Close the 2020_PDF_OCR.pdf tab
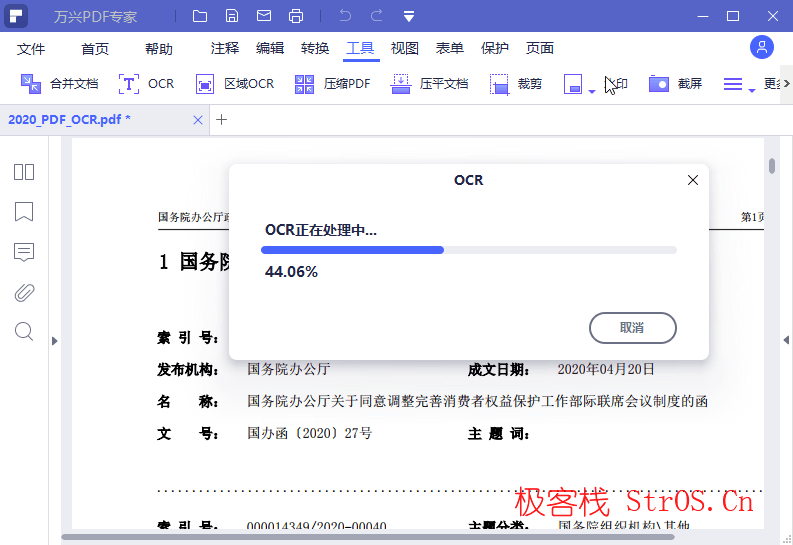This screenshot has width=793, height=545. (198, 120)
